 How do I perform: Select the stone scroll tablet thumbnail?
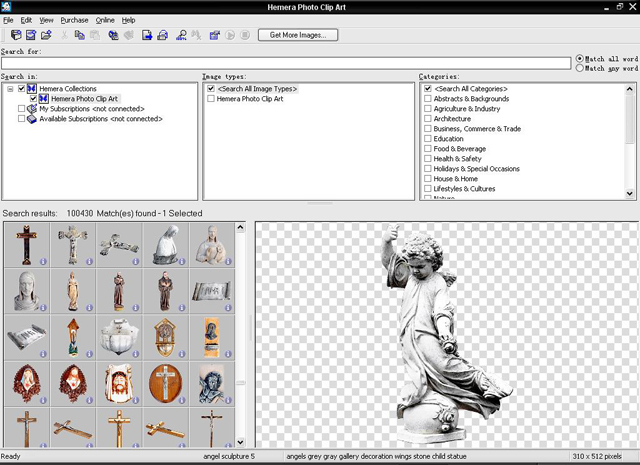click(x=211, y=291)
